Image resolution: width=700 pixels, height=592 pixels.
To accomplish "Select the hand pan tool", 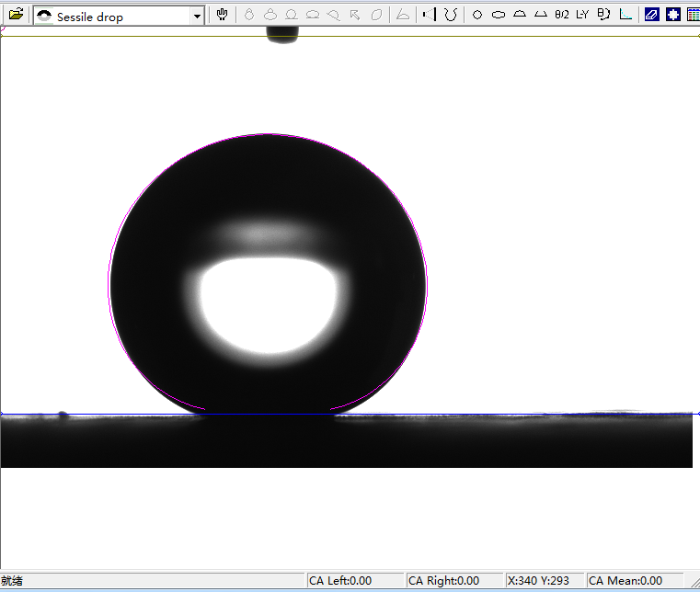I will [x=223, y=15].
